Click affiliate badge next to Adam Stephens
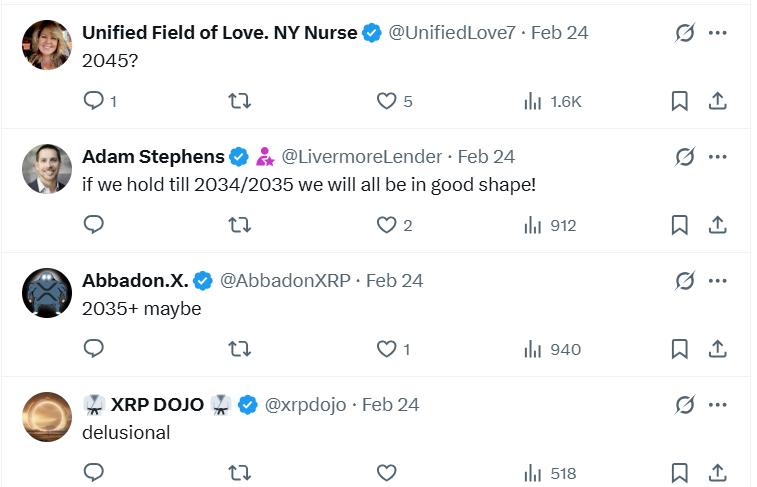The image size is (757, 487). click(x=265, y=157)
